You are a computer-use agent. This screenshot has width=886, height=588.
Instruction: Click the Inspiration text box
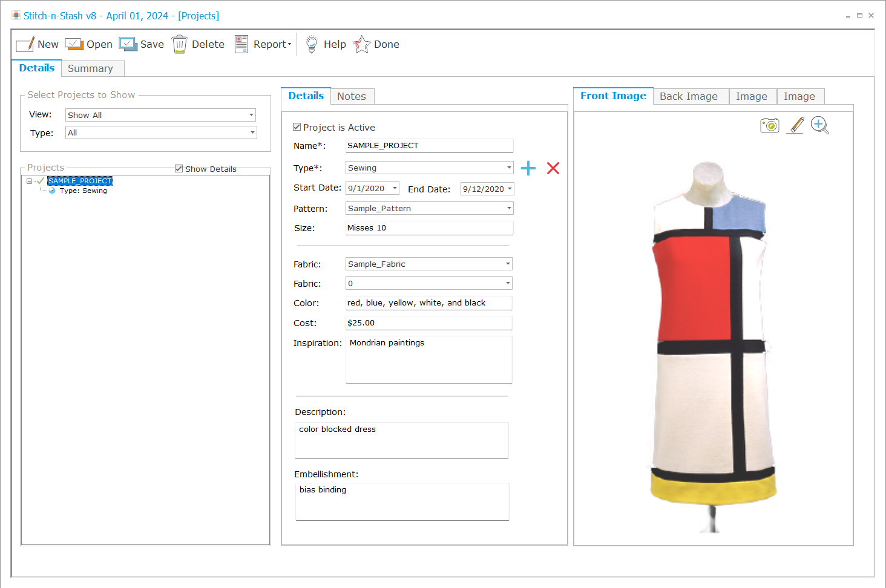429,359
